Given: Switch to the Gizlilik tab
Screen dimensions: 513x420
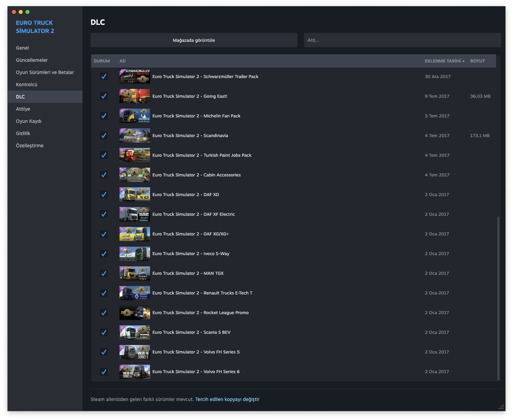Looking at the screenshot, I should point(45,133).
